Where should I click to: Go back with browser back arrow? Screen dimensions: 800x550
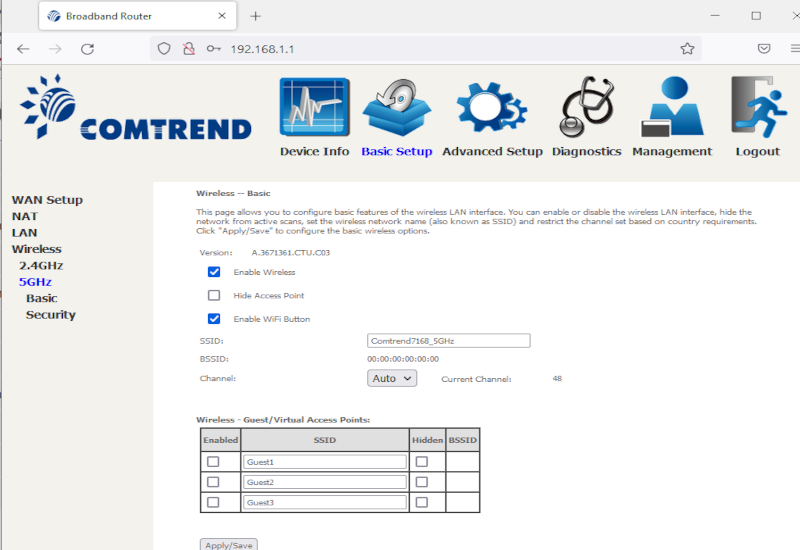pyautogui.click(x=23, y=49)
